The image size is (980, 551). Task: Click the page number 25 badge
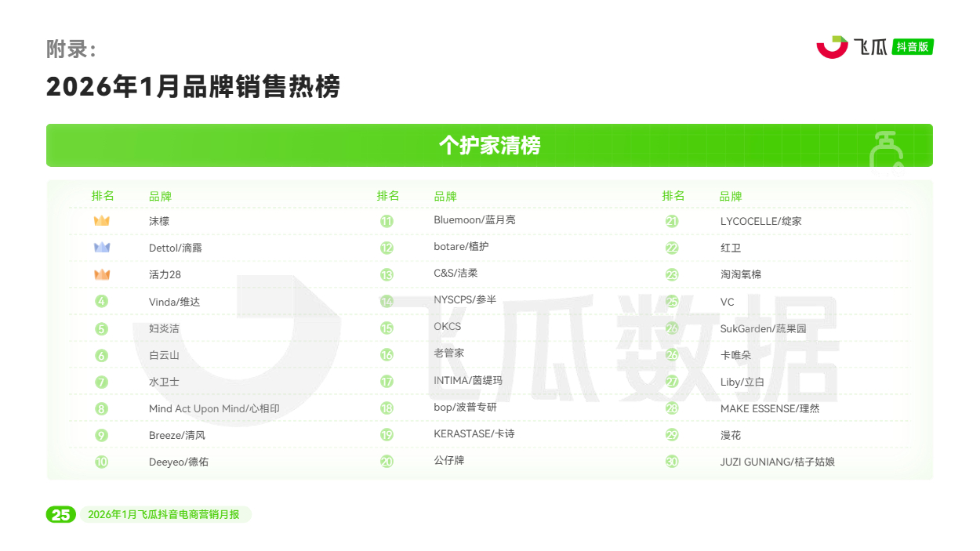[61, 514]
